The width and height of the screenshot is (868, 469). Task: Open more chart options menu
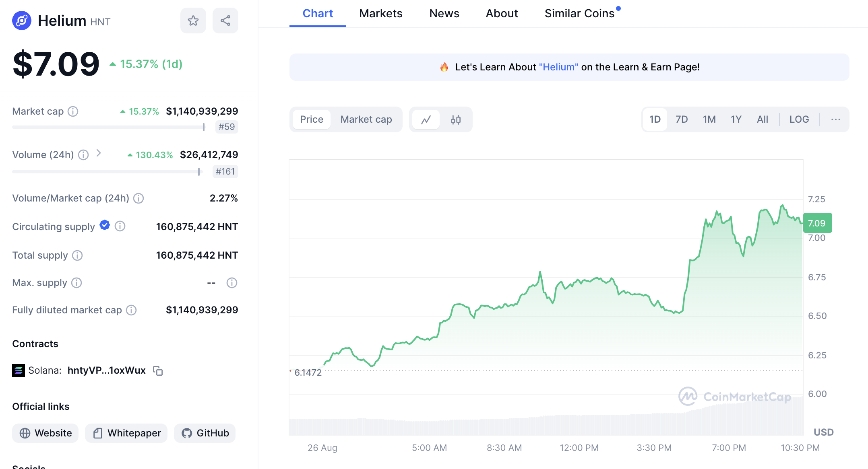tap(836, 119)
